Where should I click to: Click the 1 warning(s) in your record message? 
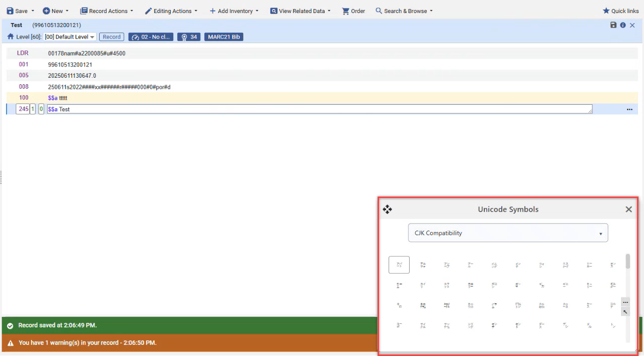pos(88,343)
